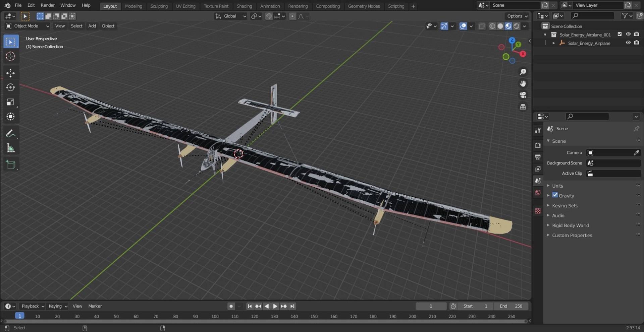The image size is (644, 332).
Task: Expand the Solar_Energy_Airplane tree item
Action: 553,43
